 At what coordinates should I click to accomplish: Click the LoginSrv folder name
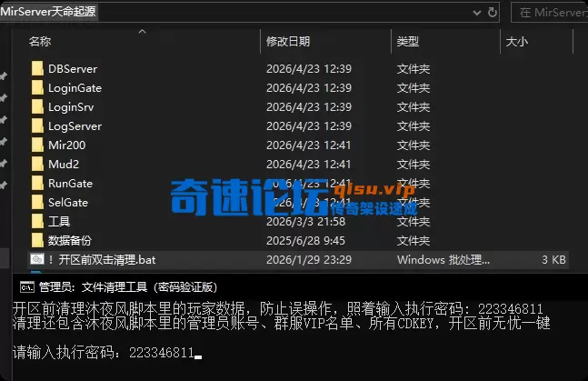pos(71,107)
